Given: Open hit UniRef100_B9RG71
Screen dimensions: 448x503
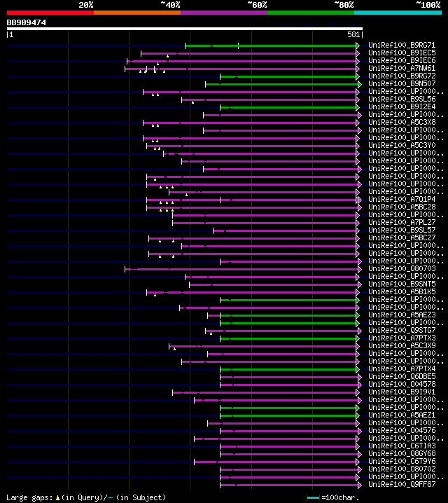Looking at the screenshot, I should pos(402,45).
